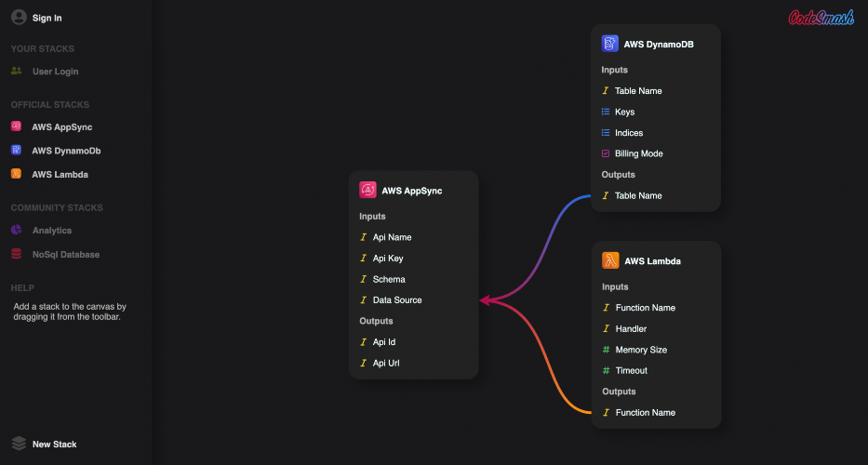Click the Api Url text-type icon
The width and height of the screenshot is (868, 465).
(363, 363)
